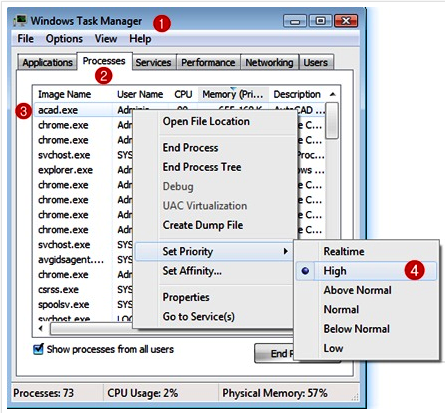Click the partially hidden End Process button
The width and height of the screenshot is (445, 413).
point(274,353)
